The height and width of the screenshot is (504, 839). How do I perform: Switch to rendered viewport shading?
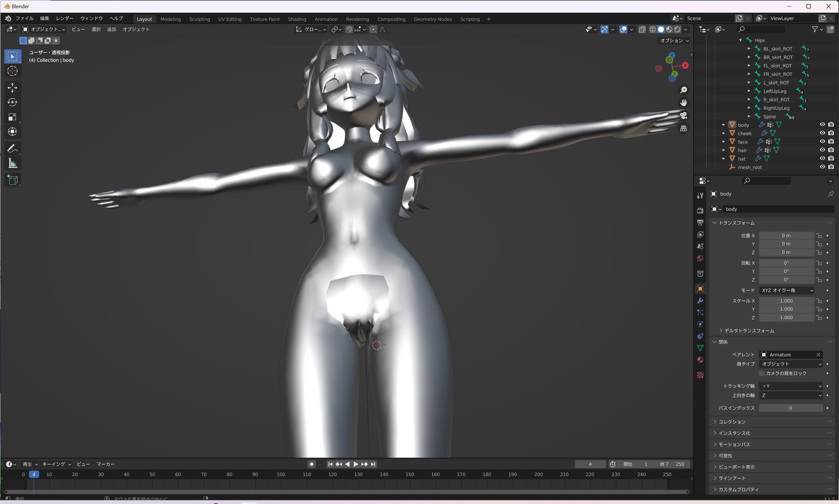[677, 29]
